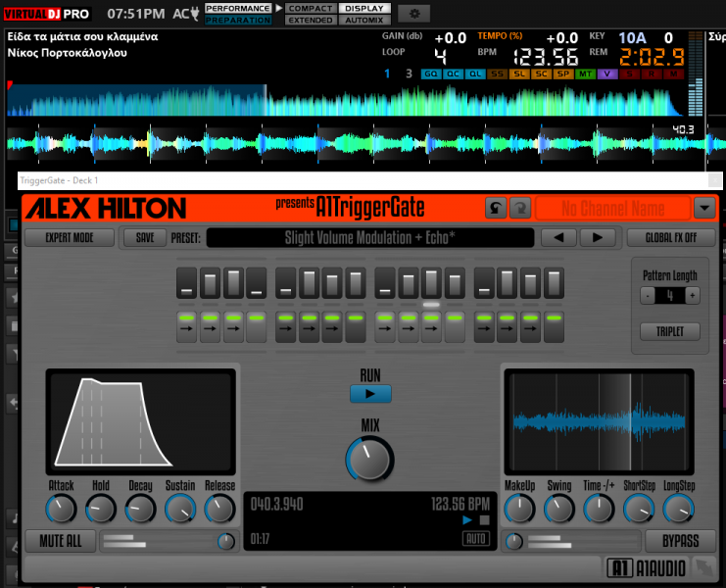Click the 123.56 BPM readout on deck
The height and width of the screenshot is (588, 726).
tap(546, 57)
